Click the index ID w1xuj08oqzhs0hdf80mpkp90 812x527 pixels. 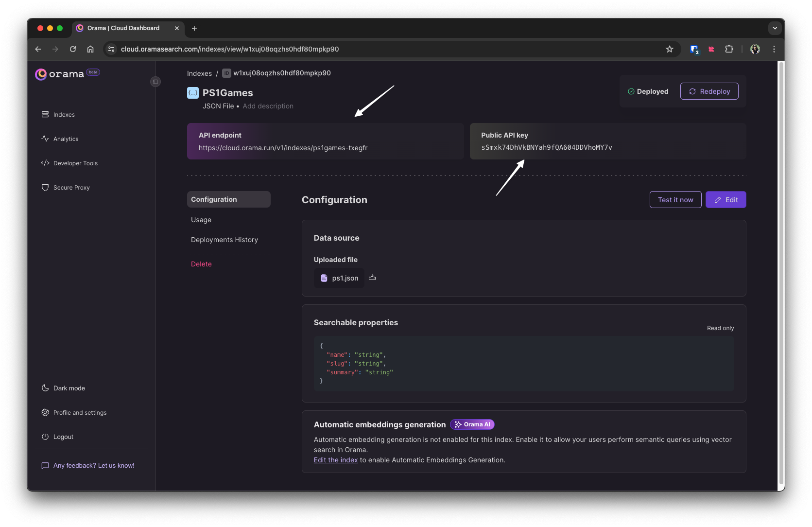[282, 73]
